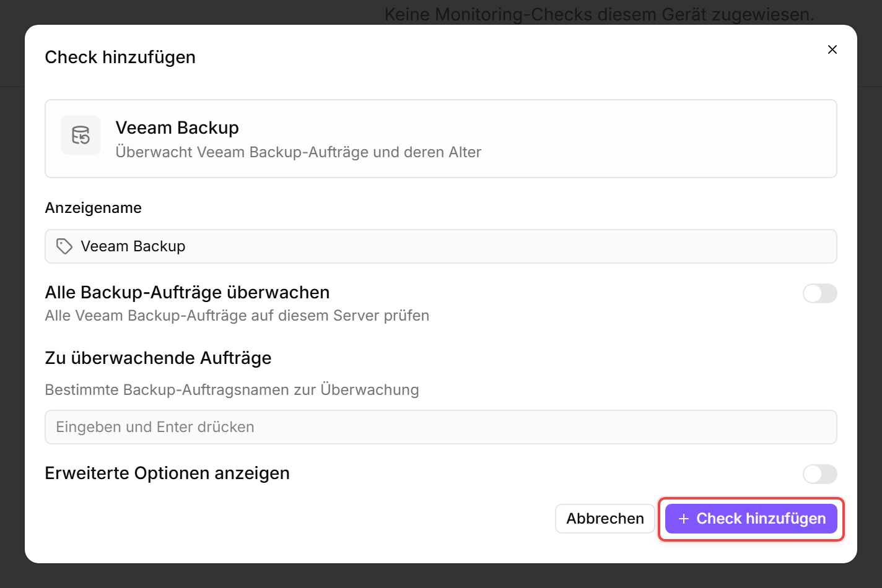Close the Check hinzufügen dialog
The width and height of the screenshot is (882, 588).
832,50
